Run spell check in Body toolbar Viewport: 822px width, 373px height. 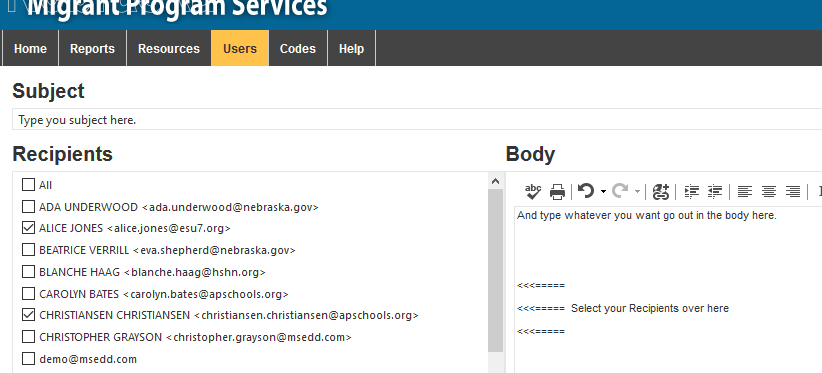tap(533, 192)
